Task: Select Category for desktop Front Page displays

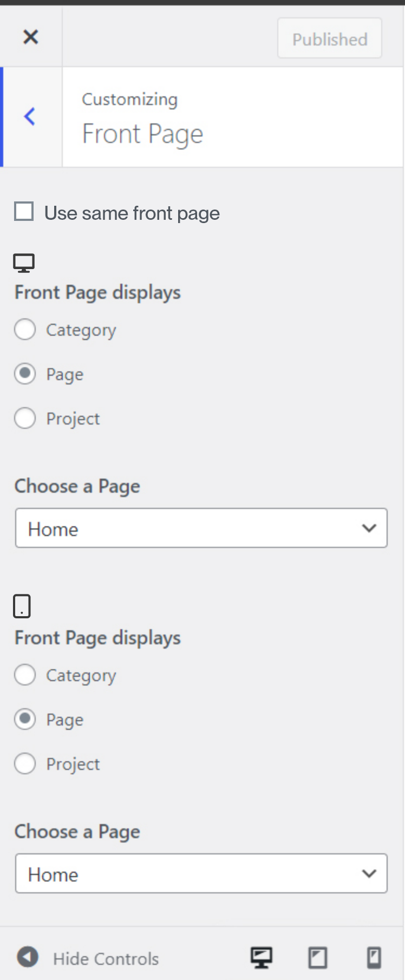Action: pos(25,329)
